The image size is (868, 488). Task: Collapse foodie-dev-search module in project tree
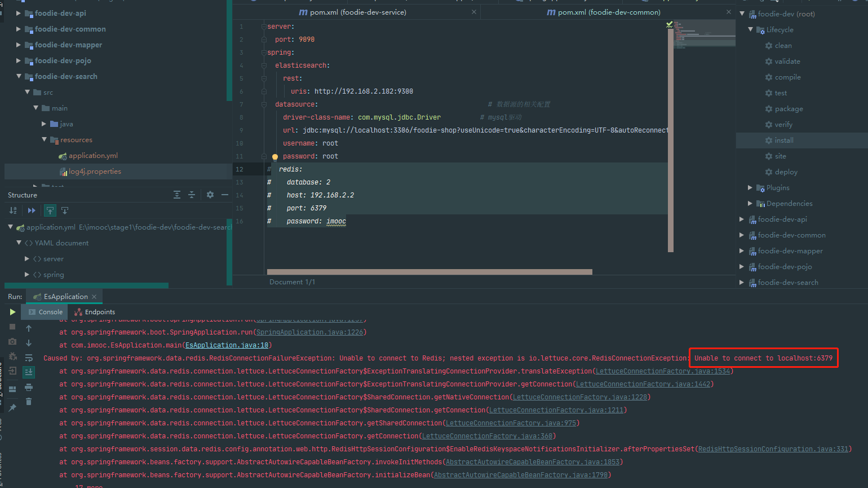(x=19, y=76)
